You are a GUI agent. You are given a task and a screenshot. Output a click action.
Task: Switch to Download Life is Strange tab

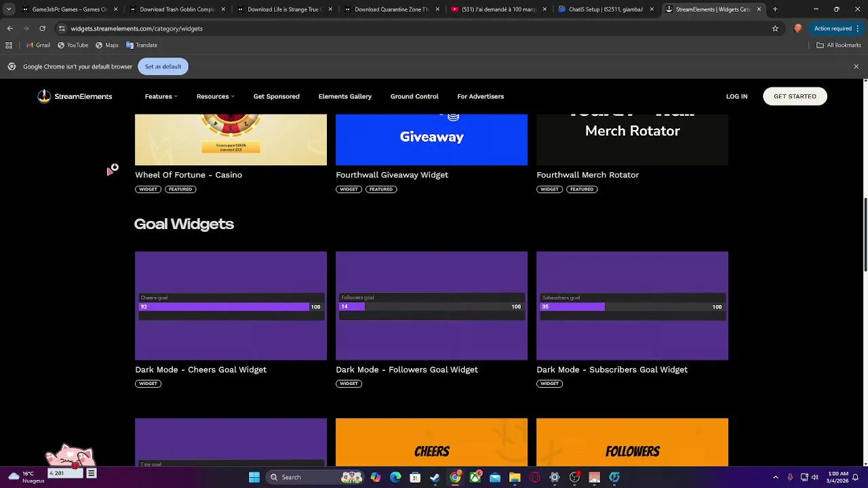(283, 9)
